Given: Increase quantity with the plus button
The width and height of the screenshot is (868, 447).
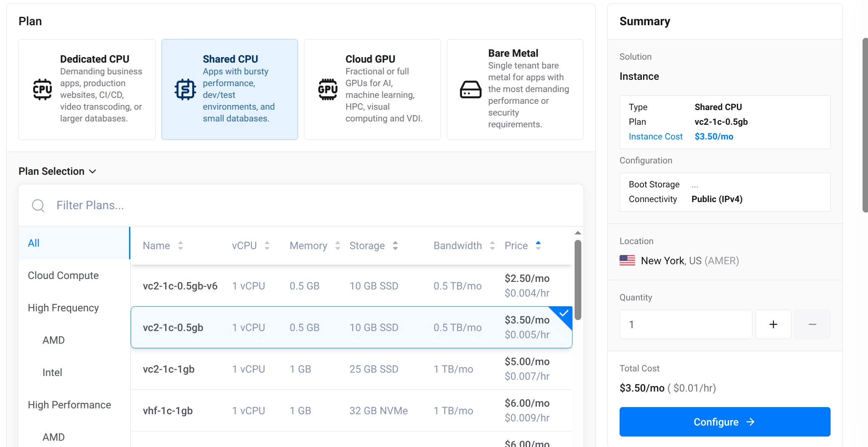Looking at the screenshot, I should [x=773, y=324].
